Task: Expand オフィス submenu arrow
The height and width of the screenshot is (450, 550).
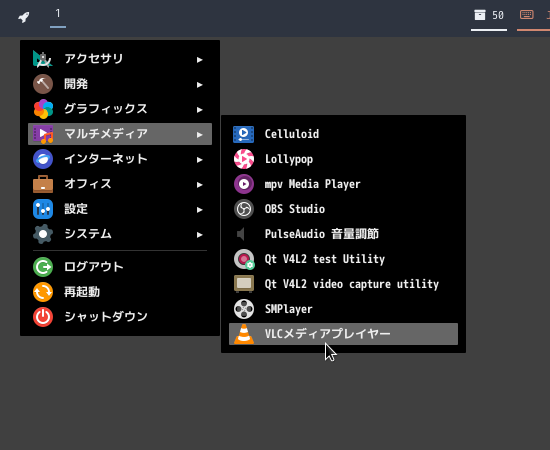Action: [200, 185]
